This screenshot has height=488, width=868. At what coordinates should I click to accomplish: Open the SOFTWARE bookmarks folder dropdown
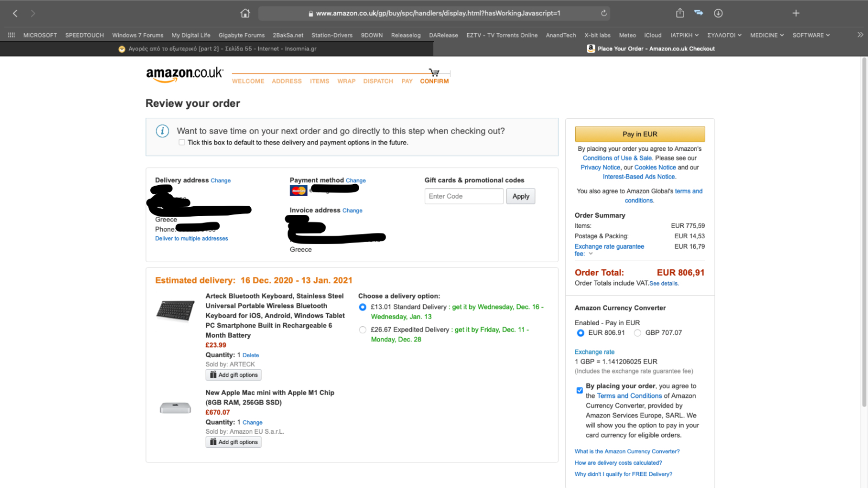(x=811, y=35)
